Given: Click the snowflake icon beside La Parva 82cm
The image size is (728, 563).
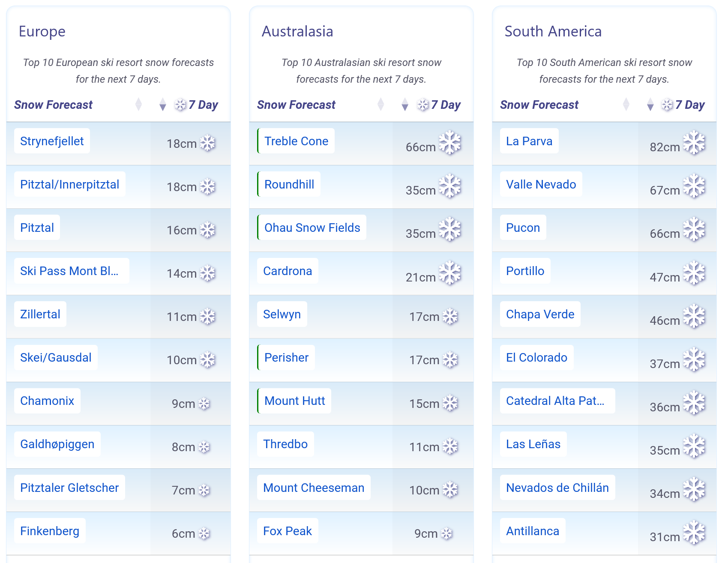Looking at the screenshot, I should tap(694, 143).
